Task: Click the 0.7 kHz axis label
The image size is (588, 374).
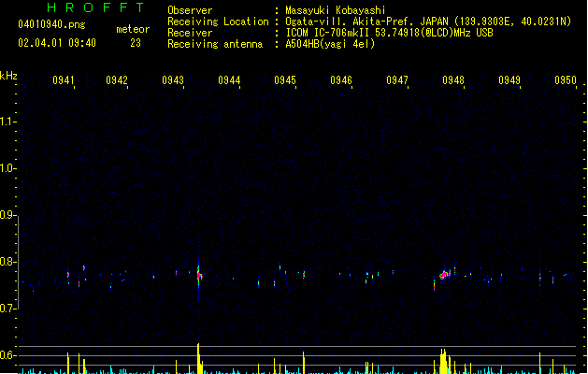Action: [x=7, y=309]
